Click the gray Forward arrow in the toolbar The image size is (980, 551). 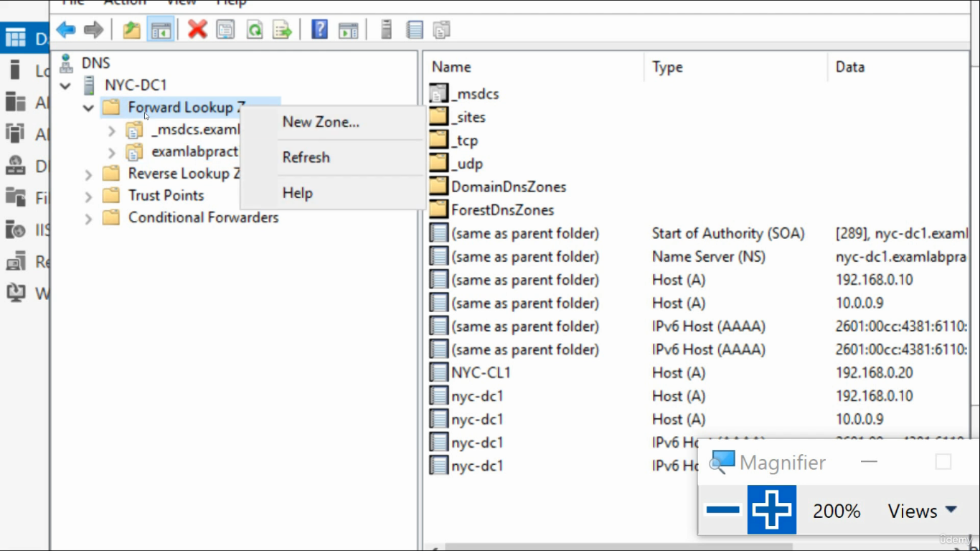[93, 30]
